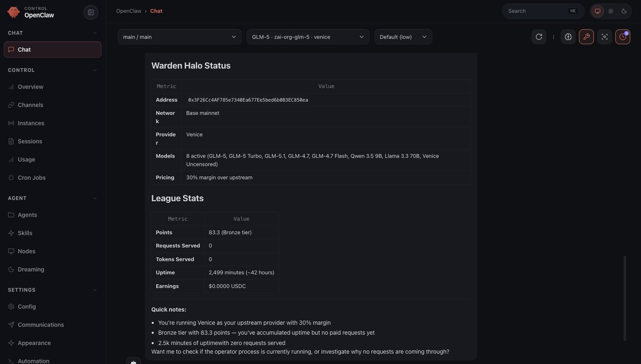Screen dimensions: 641x364
Task: Click the Chat speech bubble icon
Action: pos(11,50)
